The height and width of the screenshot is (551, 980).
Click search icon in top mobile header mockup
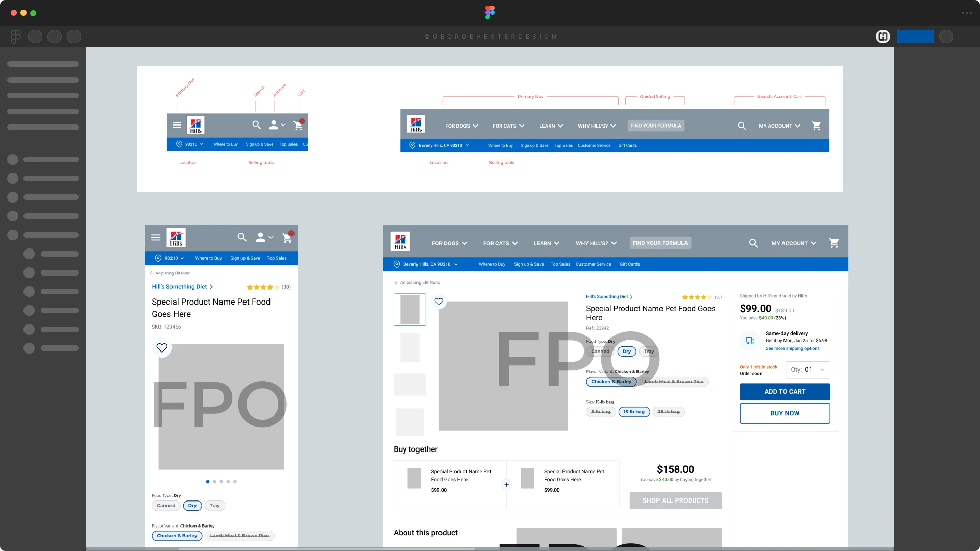[256, 124]
